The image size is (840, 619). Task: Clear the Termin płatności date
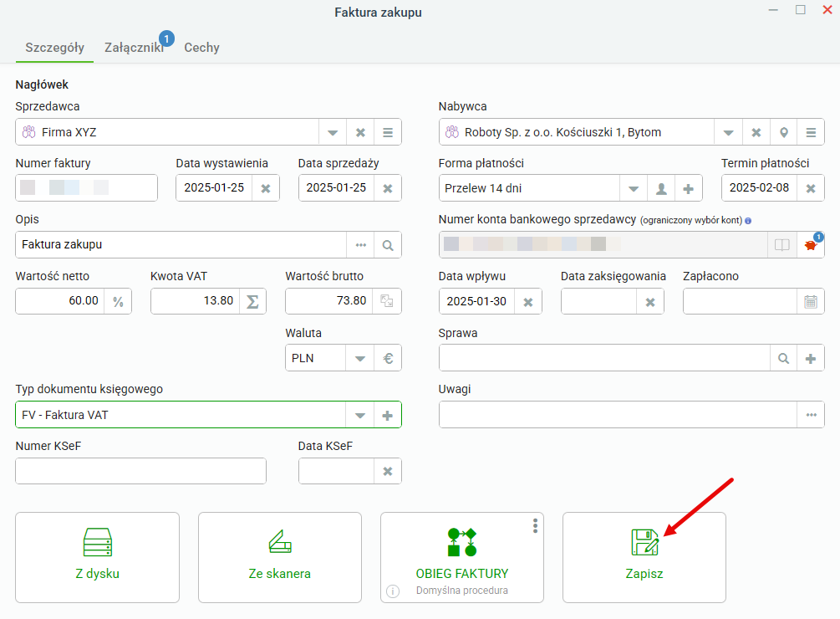(x=811, y=188)
